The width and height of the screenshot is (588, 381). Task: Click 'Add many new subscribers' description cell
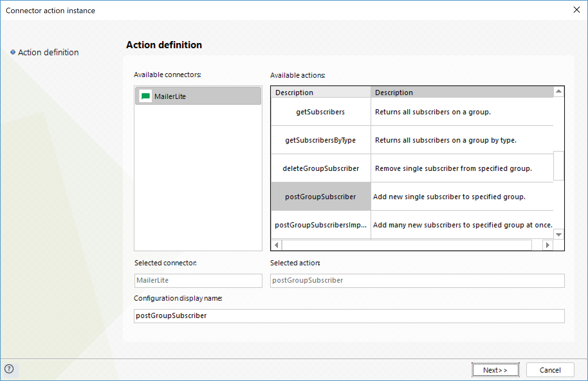click(x=462, y=225)
